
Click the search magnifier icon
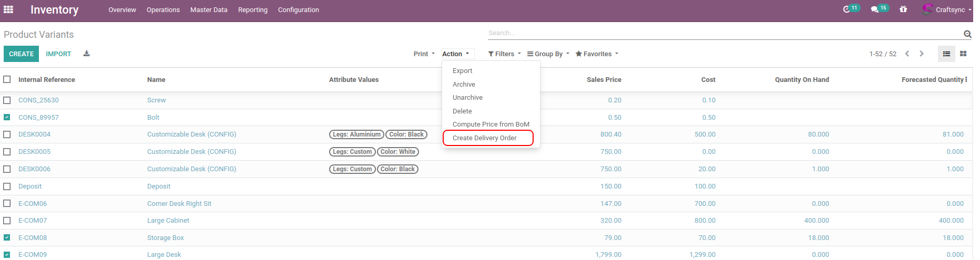[x=967, y=34]
